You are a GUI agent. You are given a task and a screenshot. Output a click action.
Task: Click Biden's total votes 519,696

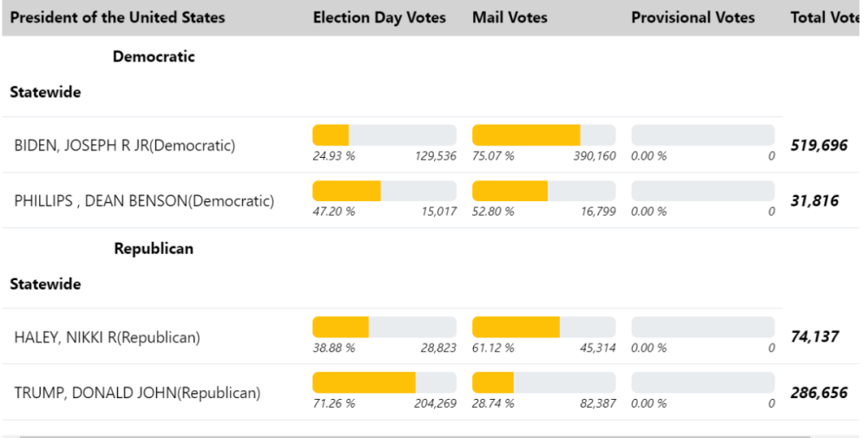coord(819,145)
